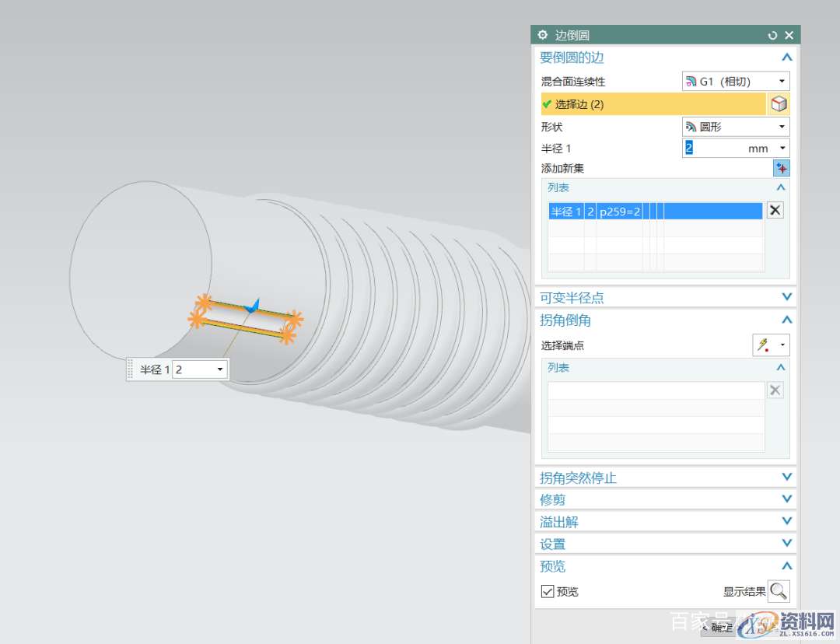The width and height of the screenshot is (840, 644).
Task: Remove the selected list entry with the X icon
Action: [775, 210]
